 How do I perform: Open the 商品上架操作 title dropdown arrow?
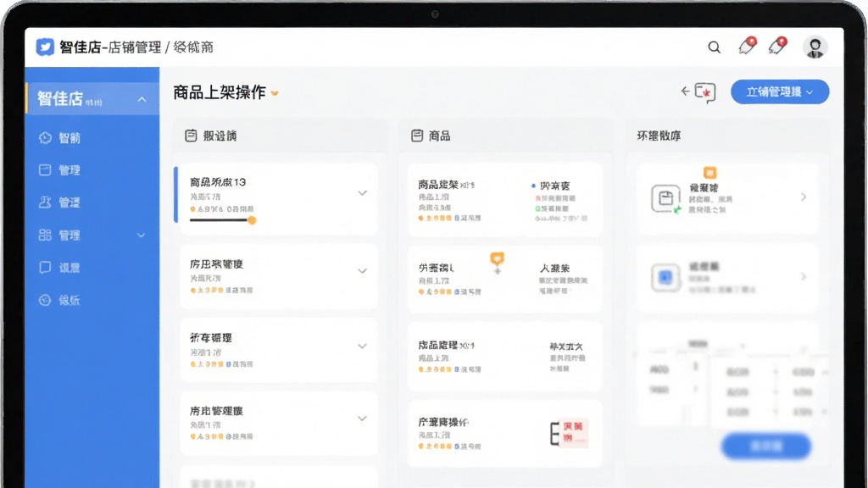275,93
